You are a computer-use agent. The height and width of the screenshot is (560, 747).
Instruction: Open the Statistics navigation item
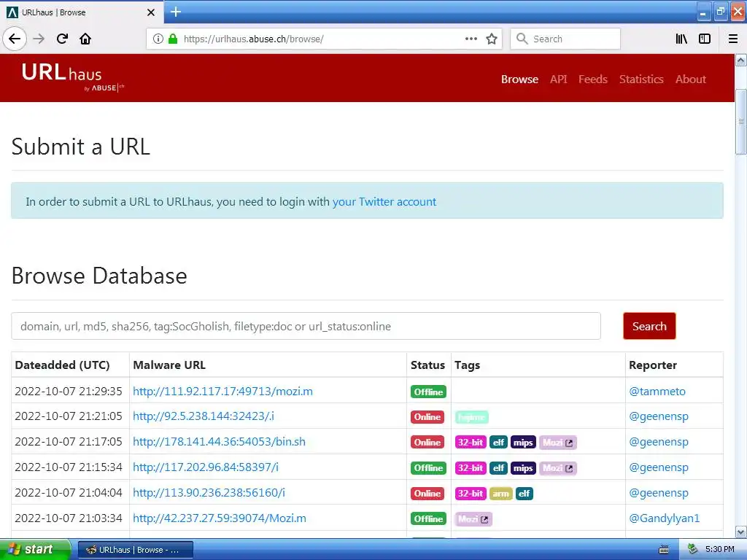click(641, 79)
